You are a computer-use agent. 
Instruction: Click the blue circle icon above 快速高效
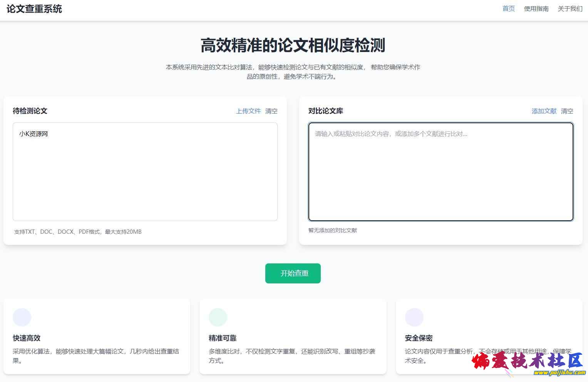click(22, 317)
